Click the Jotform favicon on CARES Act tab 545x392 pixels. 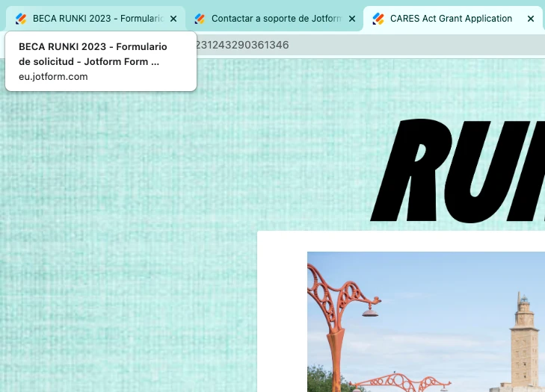[x=378, y=19]
